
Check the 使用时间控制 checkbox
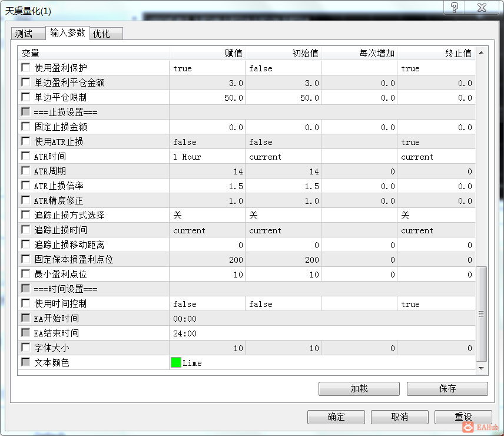[x=26, y=303]
